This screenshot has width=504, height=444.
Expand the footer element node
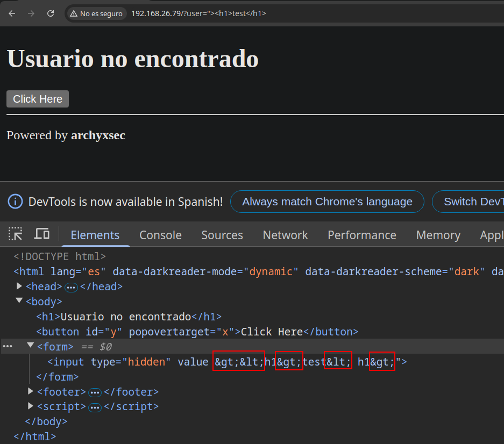pyautogui.click(x=31, y=392)
